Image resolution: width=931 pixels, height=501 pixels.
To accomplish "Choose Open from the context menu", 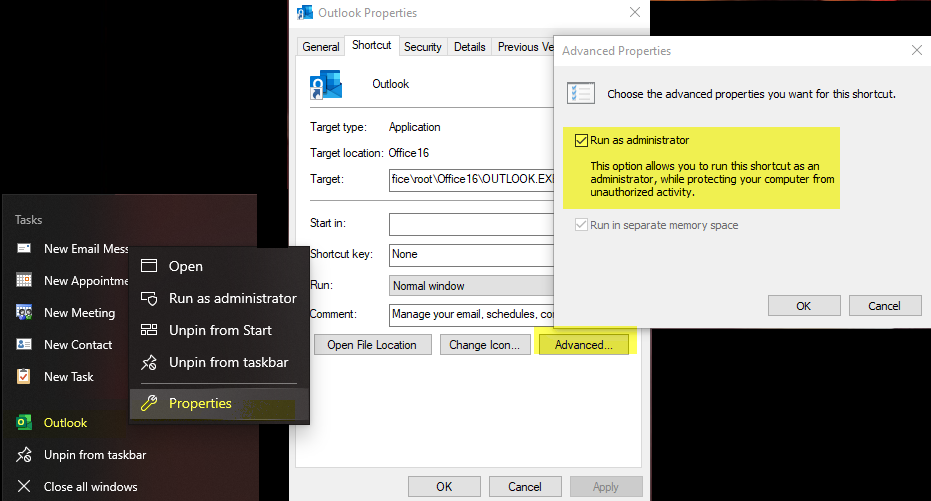I will click(219, 266).
